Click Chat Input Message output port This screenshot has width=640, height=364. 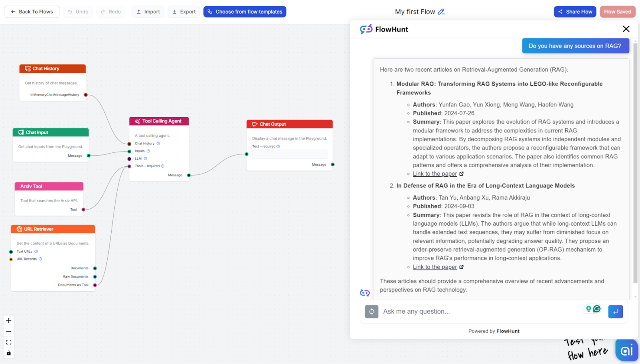click(89, 156)
